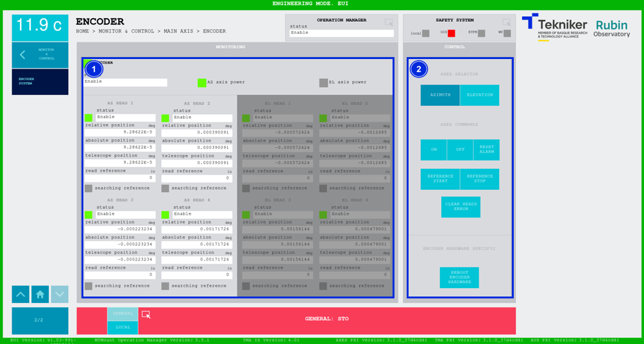Click the up arrow navigation icon
The width and height of the screenshot is (644, 344).
(21, 295)
